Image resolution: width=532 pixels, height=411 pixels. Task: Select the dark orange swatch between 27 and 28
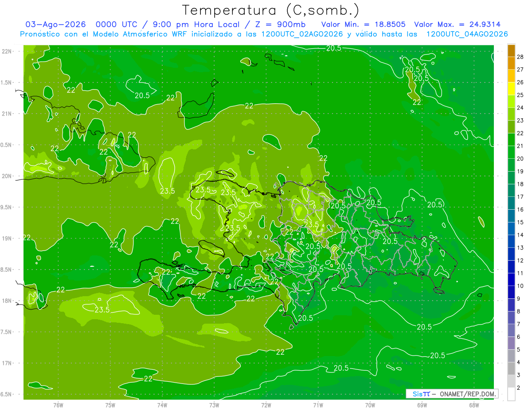pos(511,63)
